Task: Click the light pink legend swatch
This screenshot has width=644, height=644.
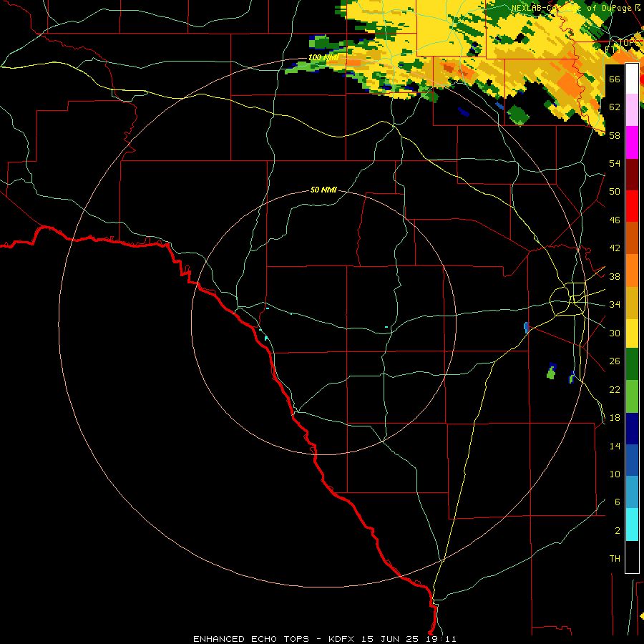Action: coord(632,110)
